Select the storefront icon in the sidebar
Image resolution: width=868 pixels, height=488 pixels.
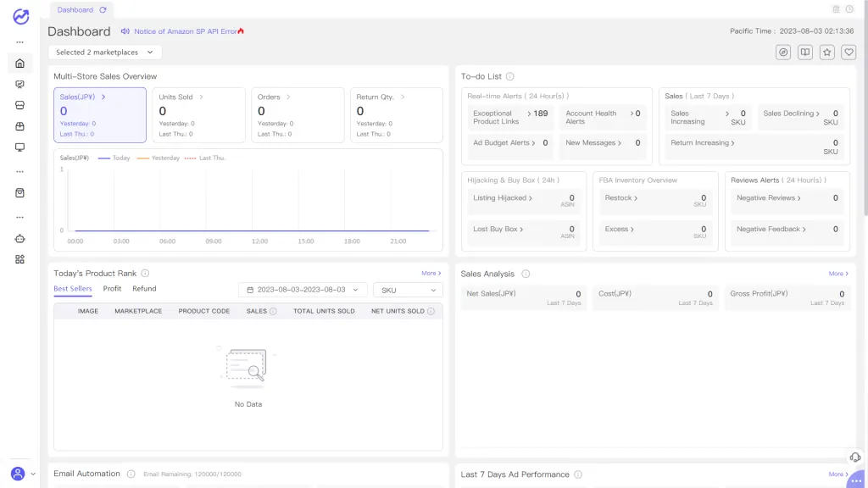point(19,107)
